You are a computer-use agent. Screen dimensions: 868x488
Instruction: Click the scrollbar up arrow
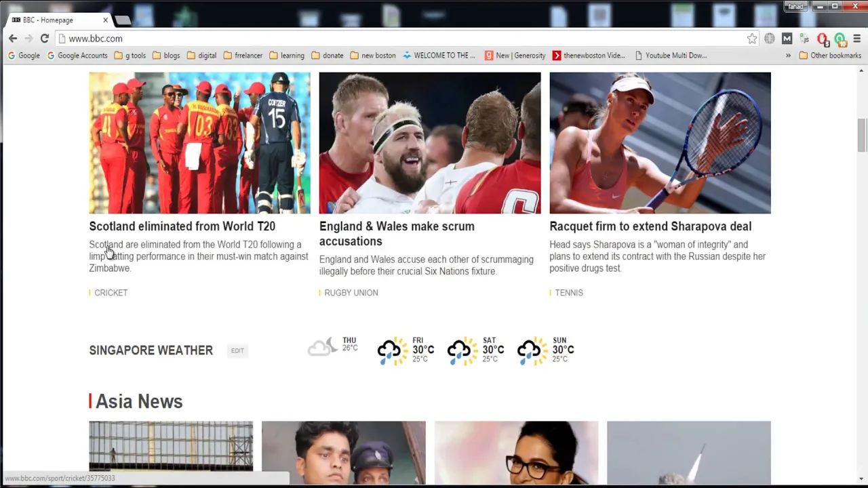(862, 70)
